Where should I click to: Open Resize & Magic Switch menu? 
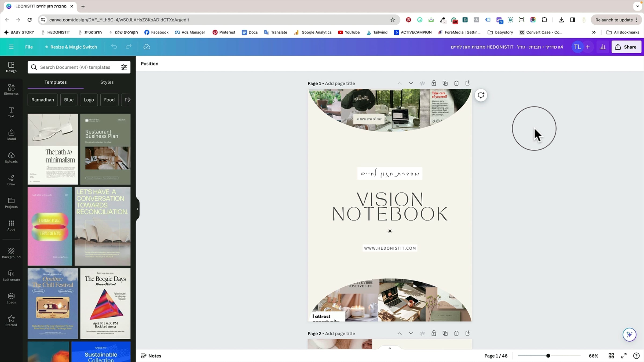click(71, 47)
